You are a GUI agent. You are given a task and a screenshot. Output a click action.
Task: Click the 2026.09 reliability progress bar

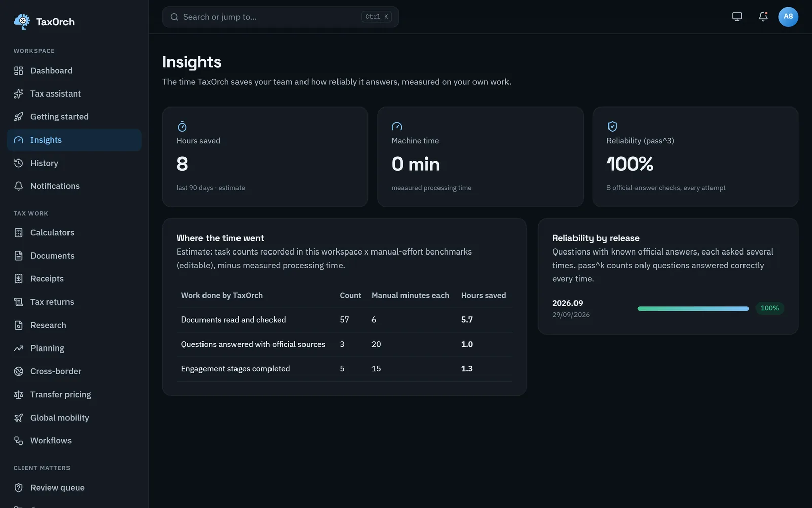(x=693, y=308)
